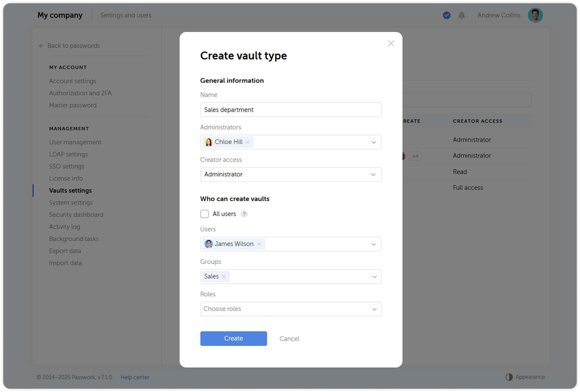
Task: Open the Creator access dropdown
Action: pos(373,175)
